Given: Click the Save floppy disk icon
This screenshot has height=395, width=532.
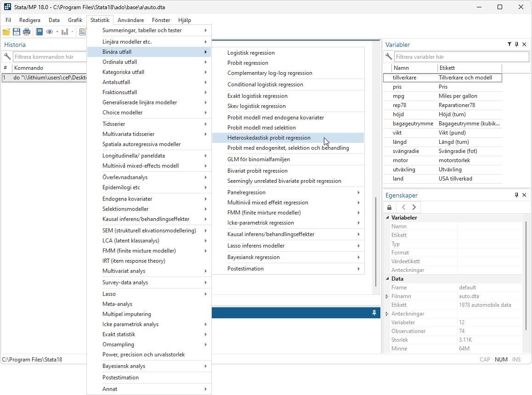Looking at the screenshot, I should (x=16, y=32).
